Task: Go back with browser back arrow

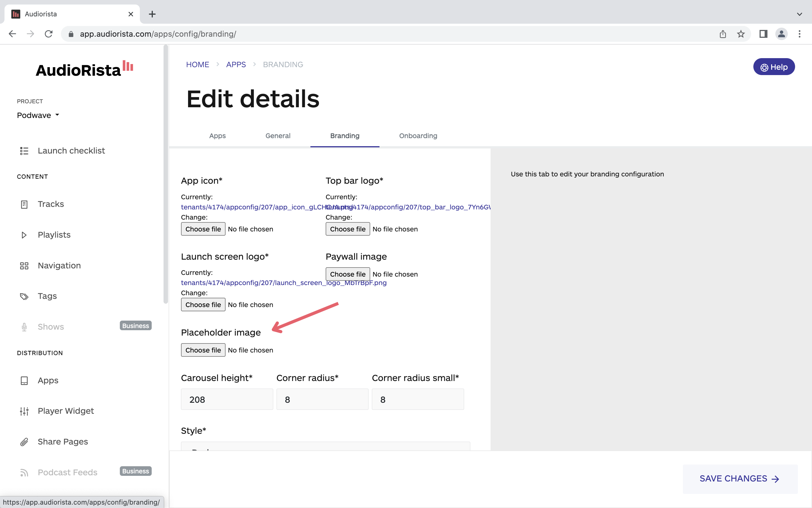Action: pyautogui.click(x=12, y=34)
